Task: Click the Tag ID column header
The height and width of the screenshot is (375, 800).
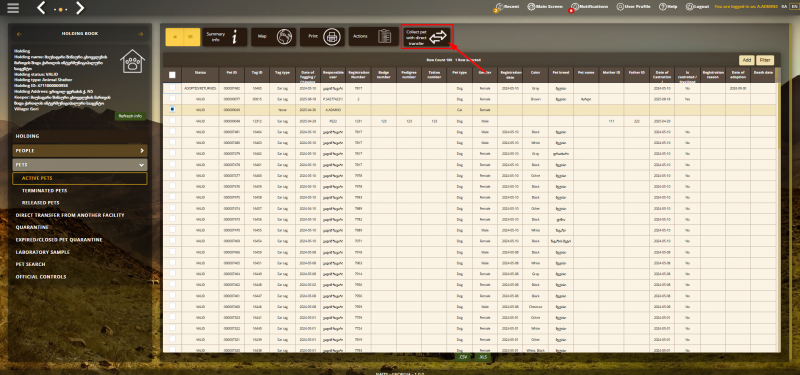Action: click(257, 75)
